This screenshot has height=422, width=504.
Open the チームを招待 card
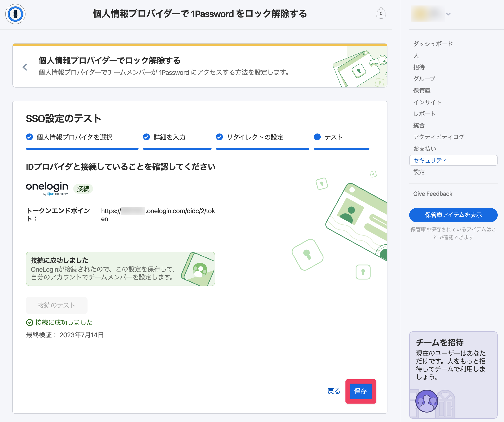tap(453, 375)
